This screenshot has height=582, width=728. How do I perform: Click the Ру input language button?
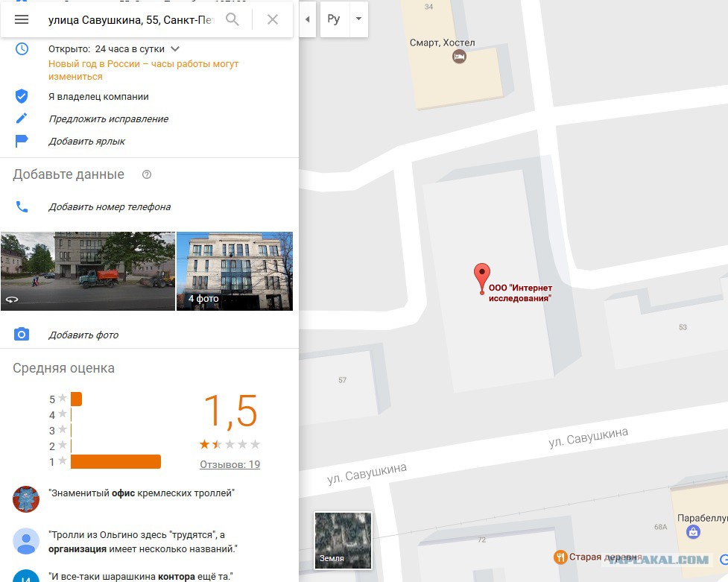coord(334,19)
